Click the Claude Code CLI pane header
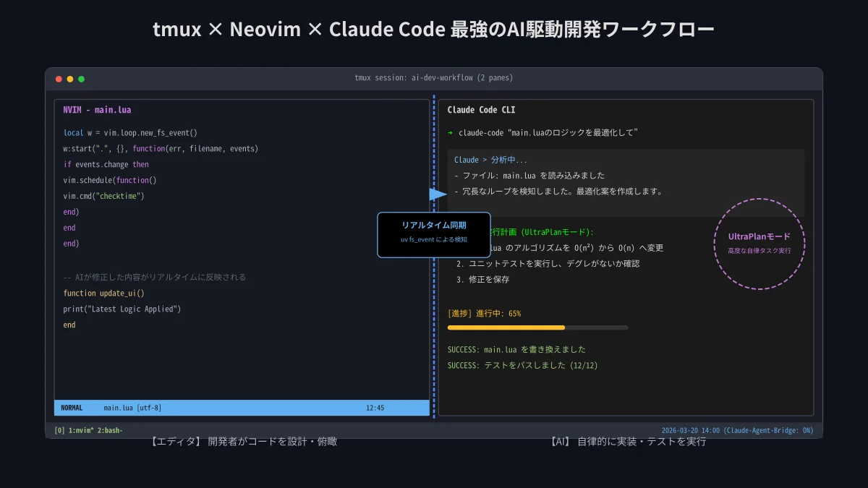868x488 pixels. click(x=481, y=111)
